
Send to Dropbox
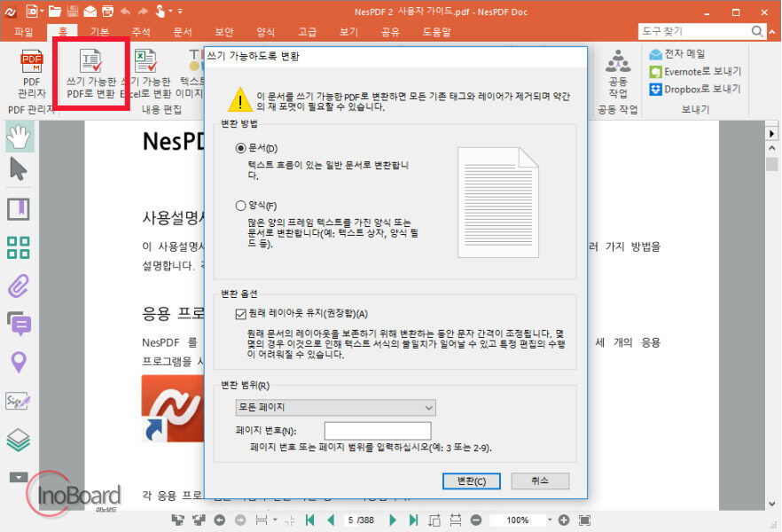tap(695, 90)
